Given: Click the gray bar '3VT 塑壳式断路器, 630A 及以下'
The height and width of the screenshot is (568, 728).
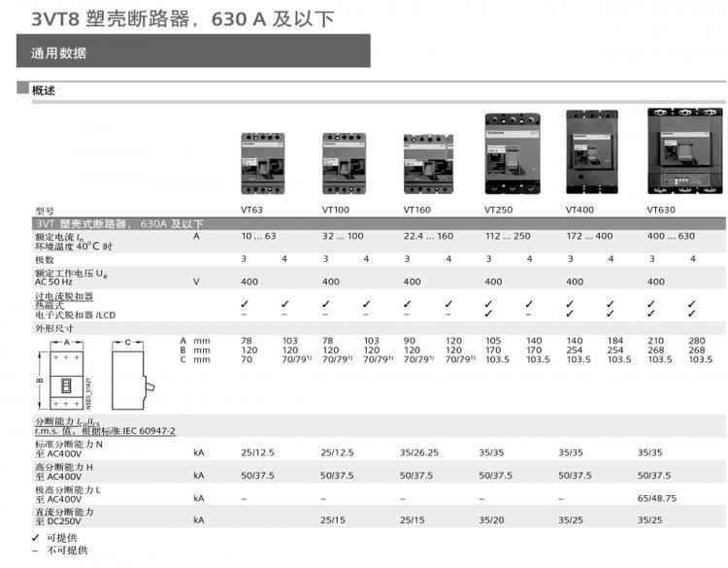Looking at the screenshot, I should pyautogui.click(x=379, y=223).
